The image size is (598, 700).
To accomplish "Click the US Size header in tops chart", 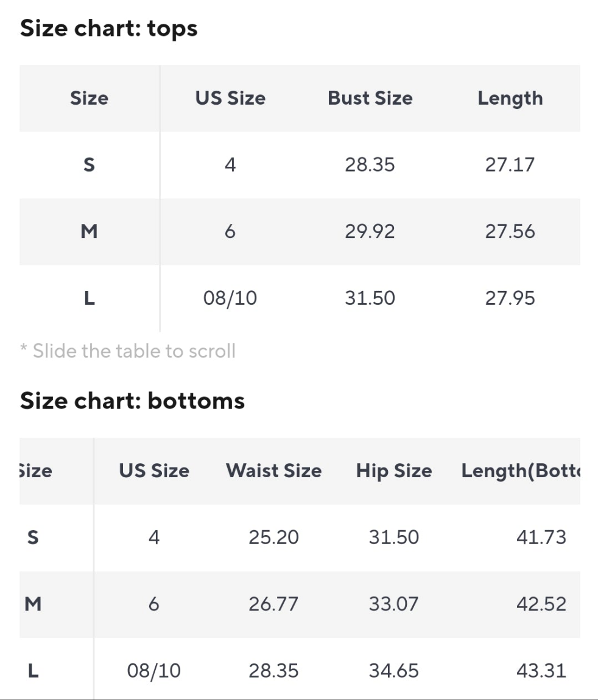I will [230, 98].
